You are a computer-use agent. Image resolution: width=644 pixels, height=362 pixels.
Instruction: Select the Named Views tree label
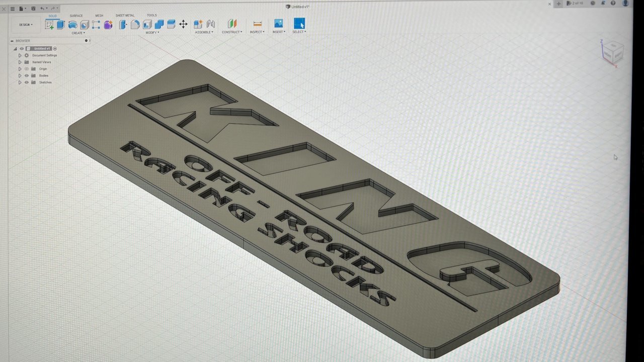click(42, 62)
